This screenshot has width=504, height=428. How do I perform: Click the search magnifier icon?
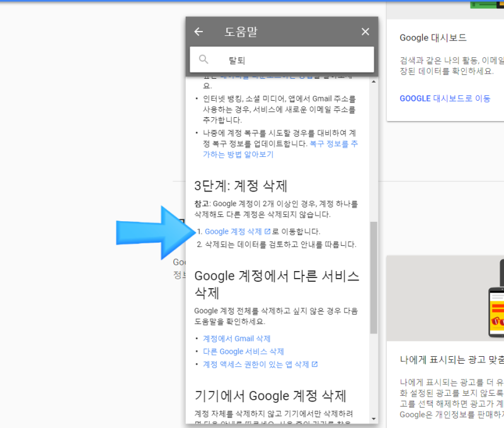pos(203,59)
